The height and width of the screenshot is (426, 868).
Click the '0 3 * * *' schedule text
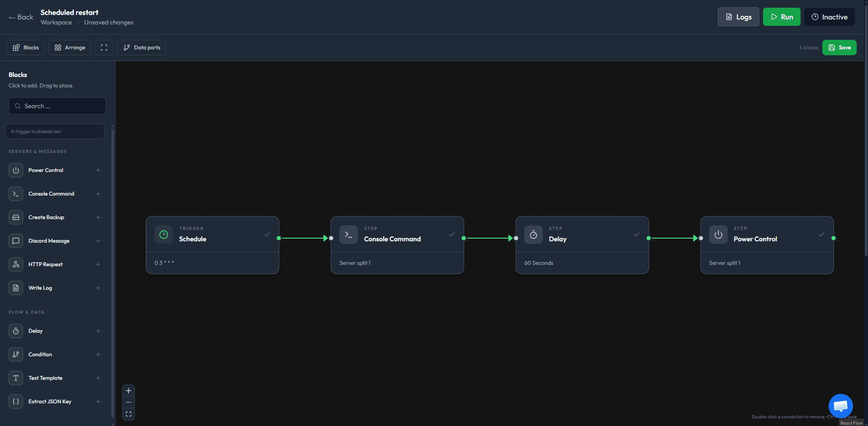pos(164,263)
